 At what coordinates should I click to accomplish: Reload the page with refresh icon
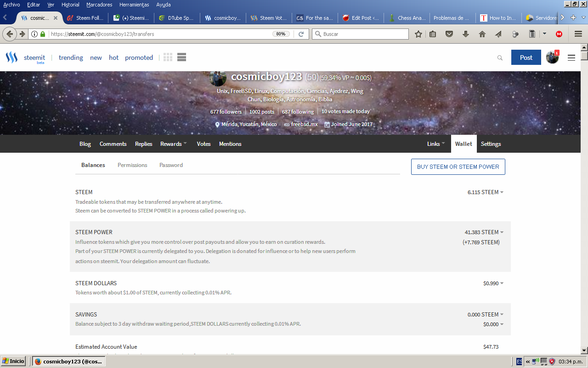tap(301, 34)
